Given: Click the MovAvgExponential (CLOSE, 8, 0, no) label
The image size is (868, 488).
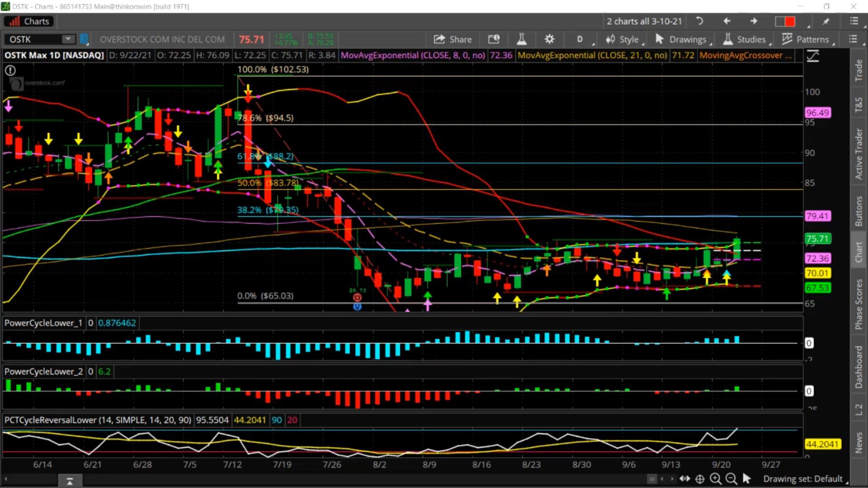Looking at the screenshot, I should [412, 55].
